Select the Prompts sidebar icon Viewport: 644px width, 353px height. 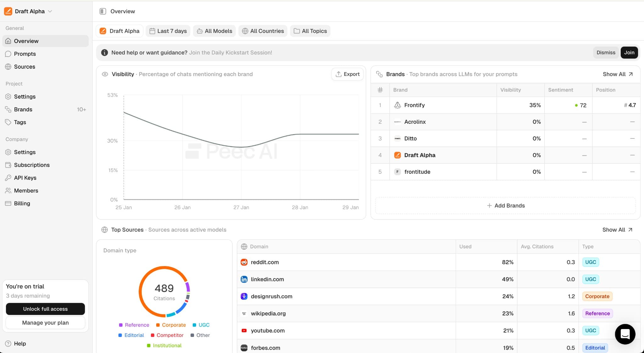pos(8,54)
